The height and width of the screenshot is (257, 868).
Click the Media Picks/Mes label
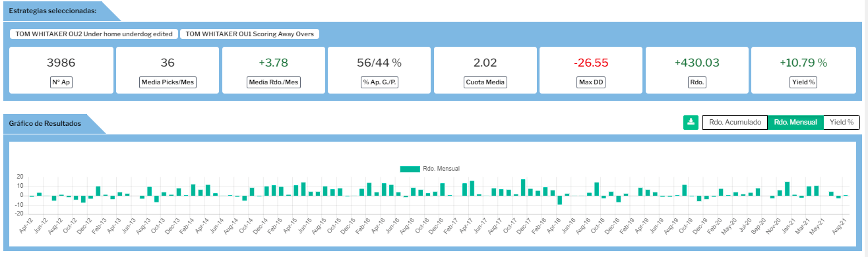[168, 83]
